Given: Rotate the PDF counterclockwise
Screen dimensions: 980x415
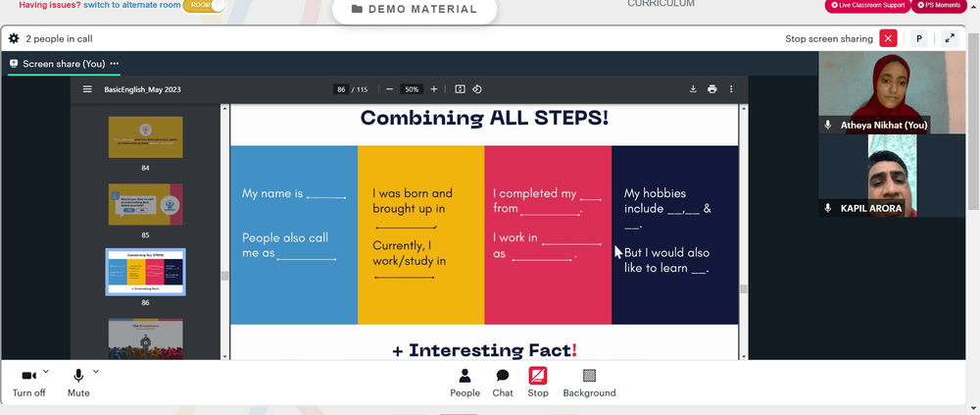Looking at the screenshot, I should click(x=477, y=89).
